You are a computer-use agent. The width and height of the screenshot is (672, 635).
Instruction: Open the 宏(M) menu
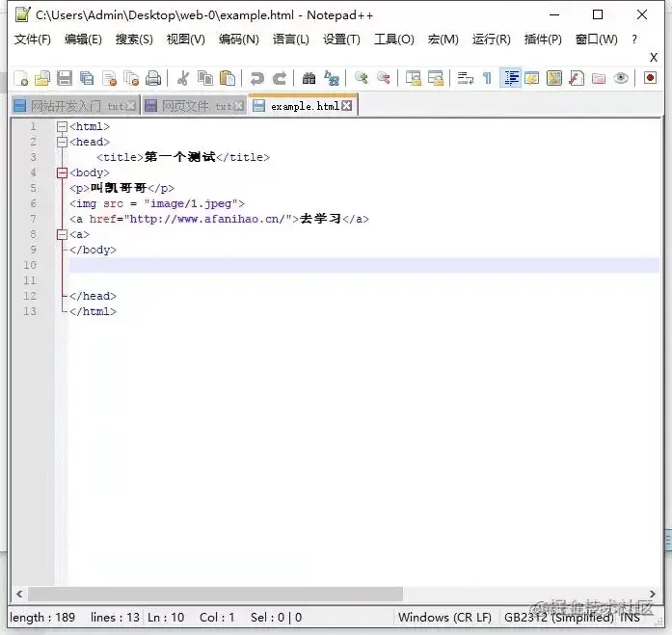443,40
